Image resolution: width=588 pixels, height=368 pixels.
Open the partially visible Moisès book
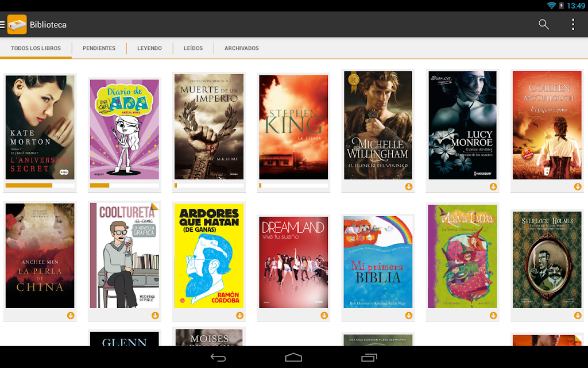[209, 337]
